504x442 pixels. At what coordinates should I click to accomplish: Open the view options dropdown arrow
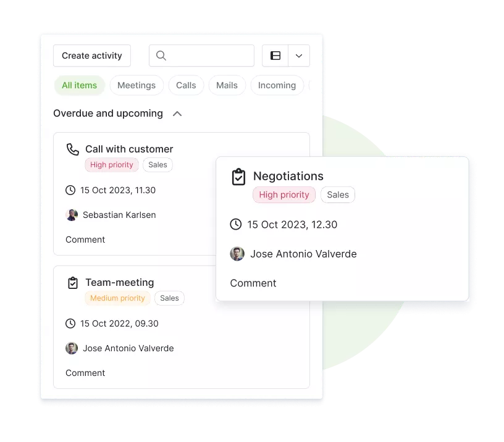[299, 56]
